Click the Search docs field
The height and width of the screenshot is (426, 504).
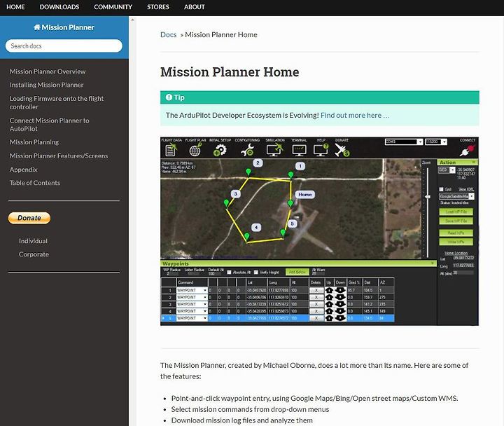coord(64,46)
